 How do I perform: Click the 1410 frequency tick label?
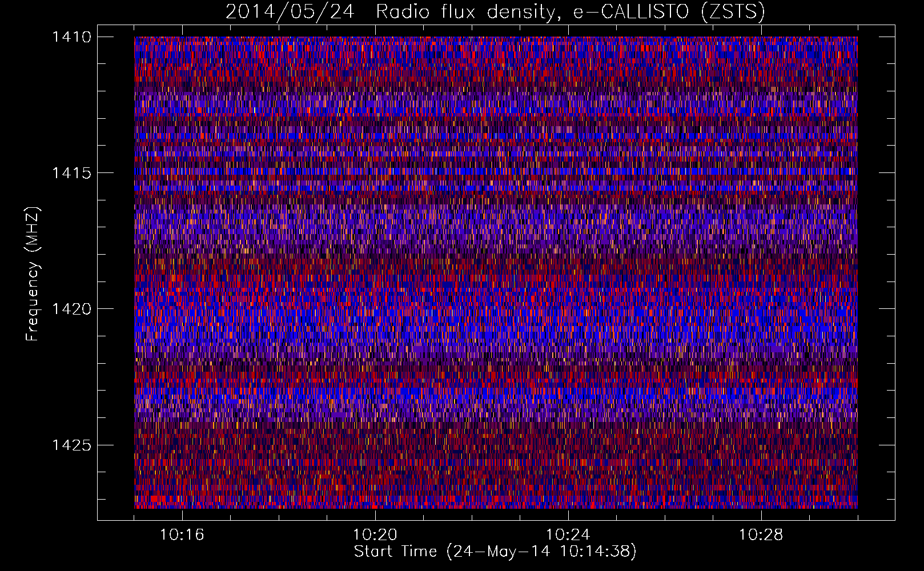71,37
